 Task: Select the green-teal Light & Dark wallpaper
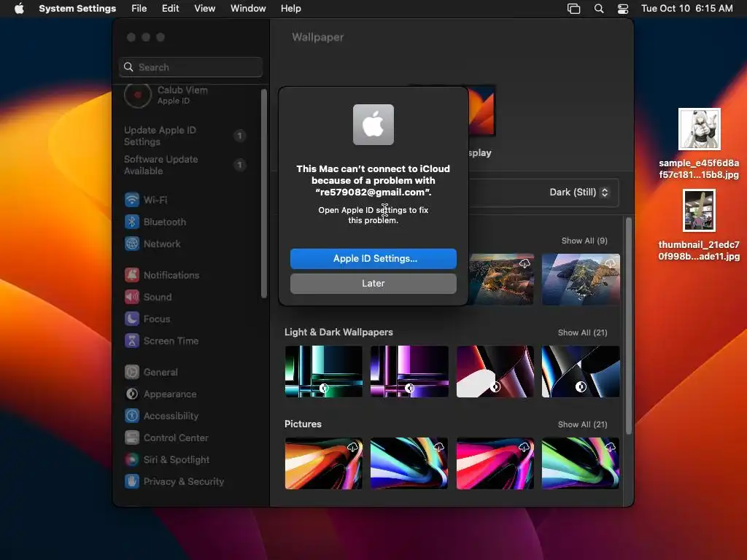(323, 371)
